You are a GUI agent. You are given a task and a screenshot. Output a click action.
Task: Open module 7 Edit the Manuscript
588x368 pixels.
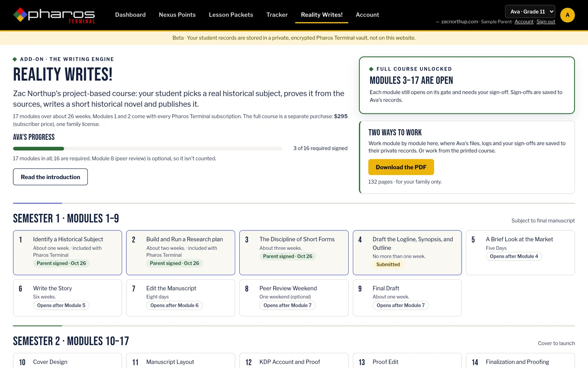click(180, 298)
